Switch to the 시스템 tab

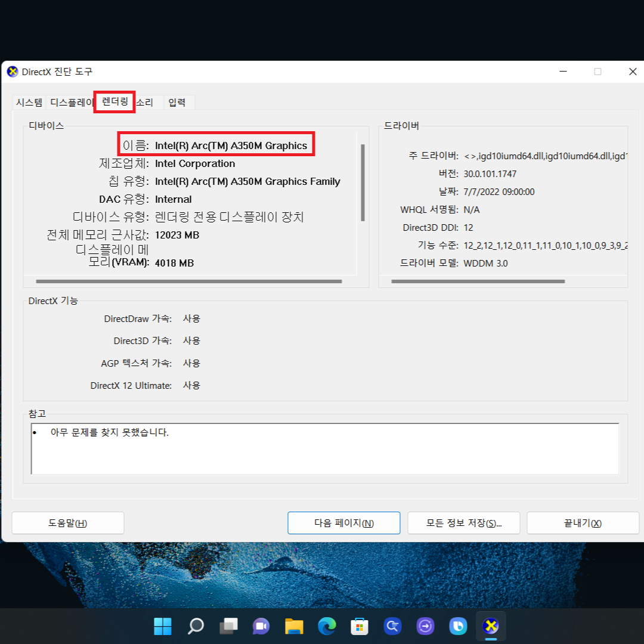point(29,103)
